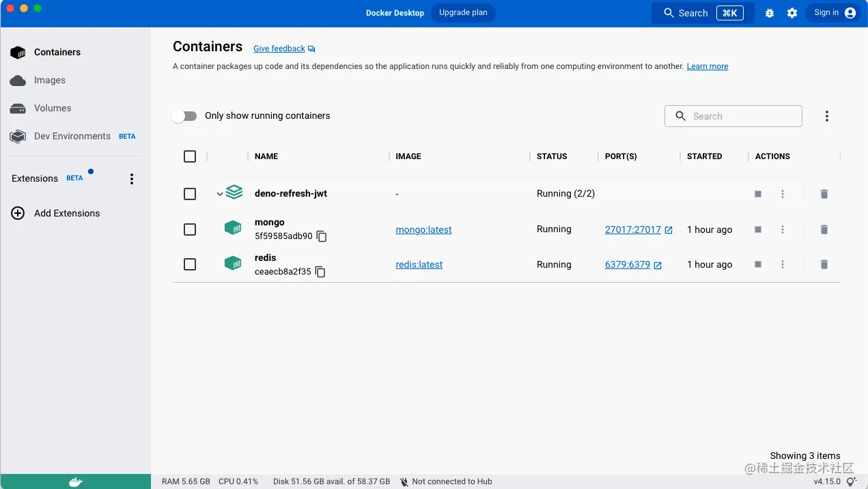Tick the mongo container checkbox

pos(190,229)
